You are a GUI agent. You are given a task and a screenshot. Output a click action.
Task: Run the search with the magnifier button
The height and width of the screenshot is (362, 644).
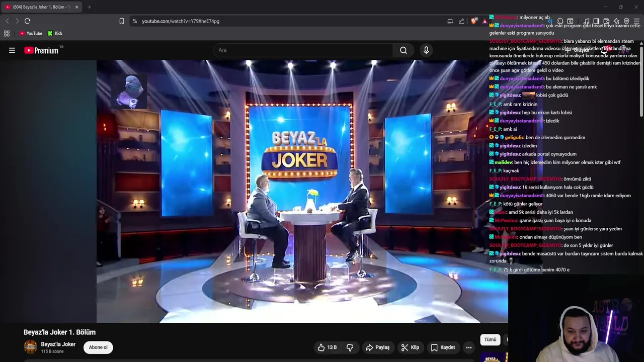(404, 50)
